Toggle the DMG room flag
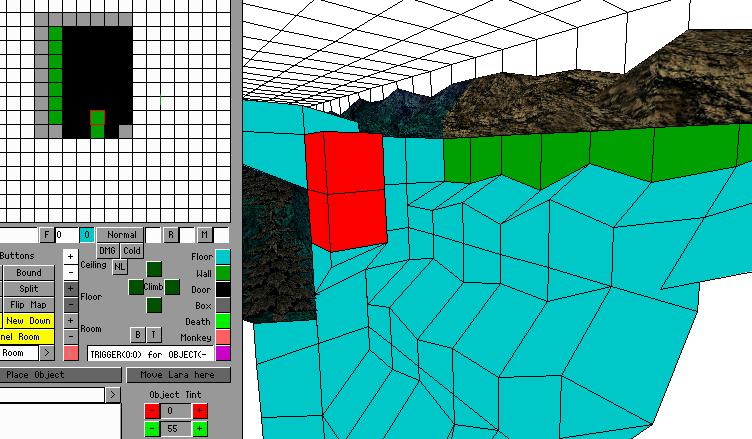The image size is (752, 439). click(x=108, y=250)
